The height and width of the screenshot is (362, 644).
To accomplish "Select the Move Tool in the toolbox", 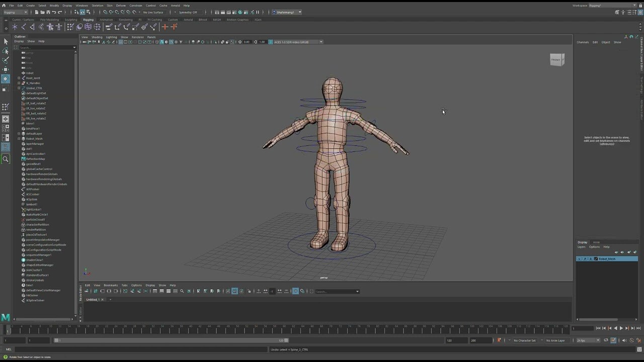I will click(6, 69).
